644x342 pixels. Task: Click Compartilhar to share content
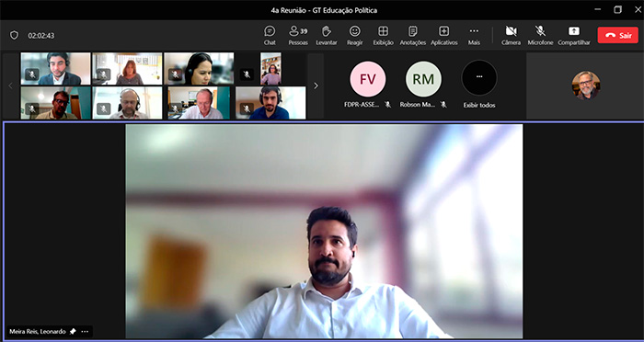tap(574, 35)
